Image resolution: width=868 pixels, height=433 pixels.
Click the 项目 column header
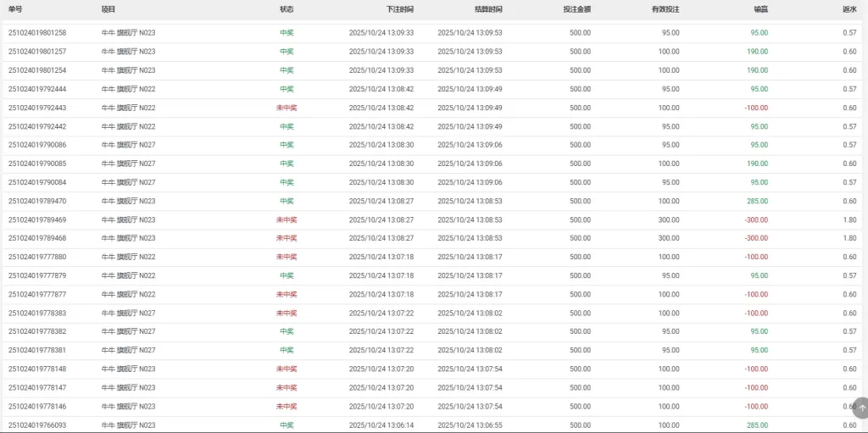pos(108,9)
